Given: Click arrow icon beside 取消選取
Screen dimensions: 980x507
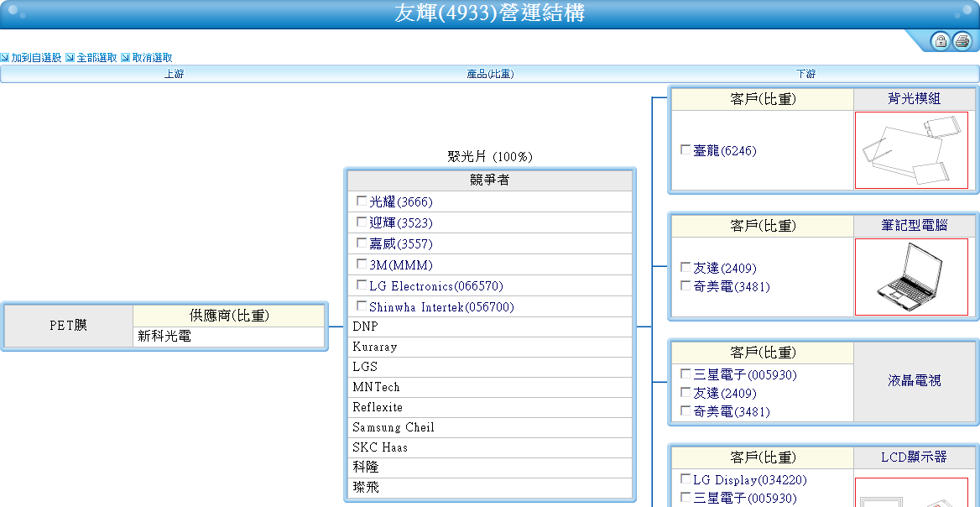Looking at the screenshot, I should tap(125, 58).
